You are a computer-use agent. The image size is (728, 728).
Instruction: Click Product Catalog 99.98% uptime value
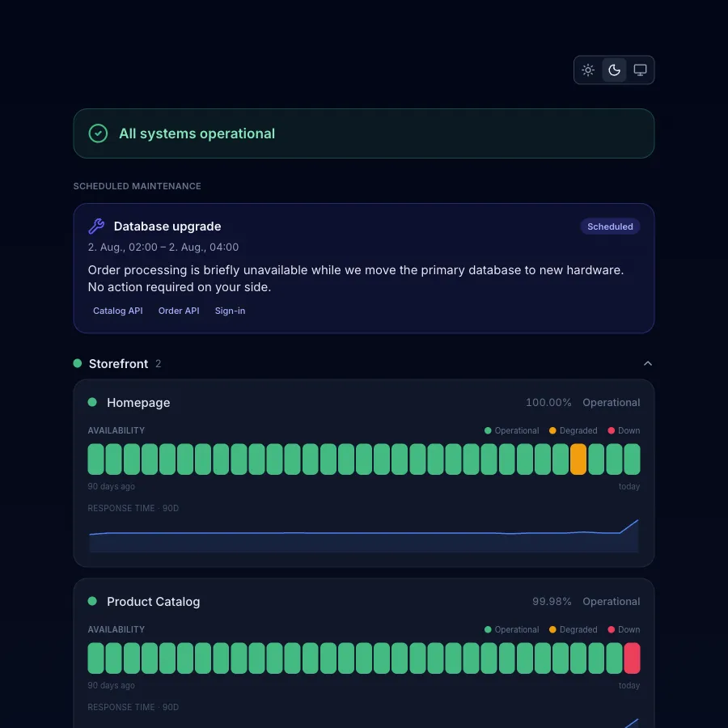(552, 601)
